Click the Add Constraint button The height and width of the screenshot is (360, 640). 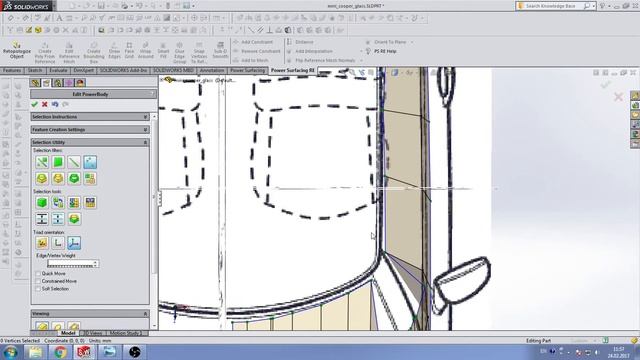pyautogui.click(x=253, y=42)
